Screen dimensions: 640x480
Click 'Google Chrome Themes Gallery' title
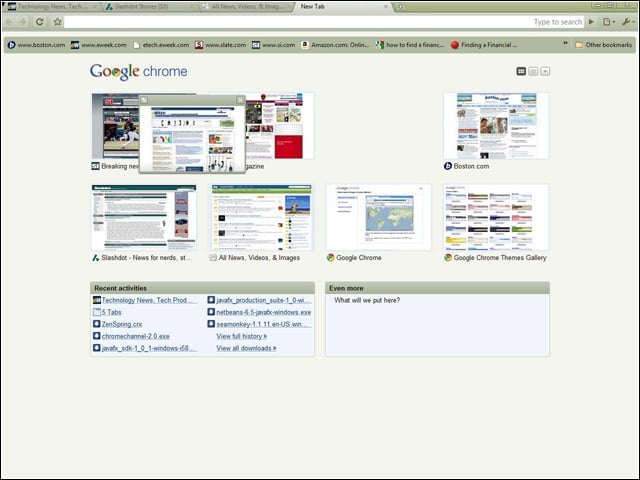coord(500,258)
